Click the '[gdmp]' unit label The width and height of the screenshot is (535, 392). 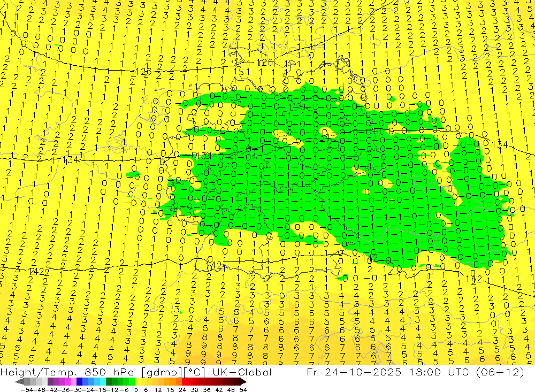(162, 372)
